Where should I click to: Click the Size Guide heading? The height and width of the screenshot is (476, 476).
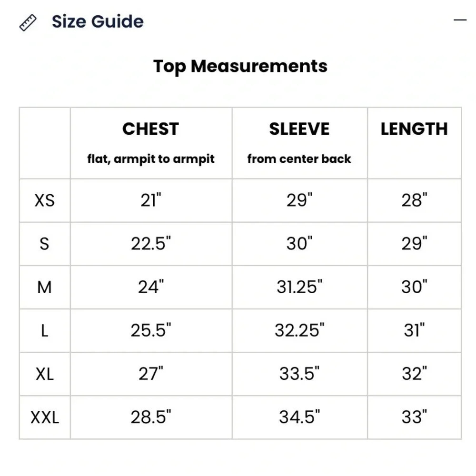[x=98, y=21]
